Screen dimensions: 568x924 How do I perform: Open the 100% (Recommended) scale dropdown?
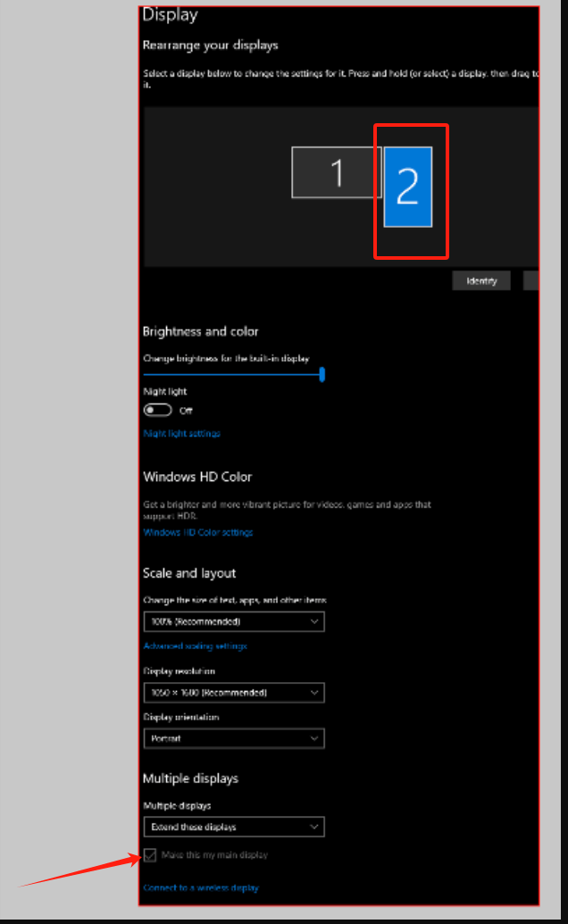[234, 621]
